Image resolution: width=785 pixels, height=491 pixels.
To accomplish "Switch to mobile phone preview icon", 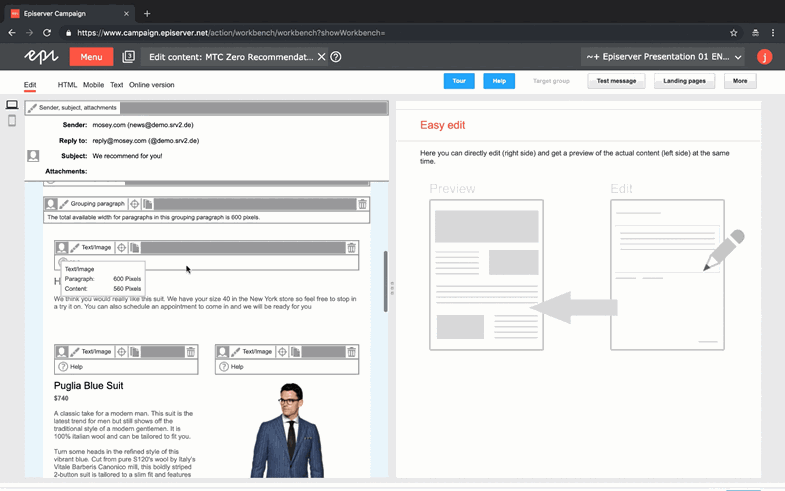I will [x=12, y=121].
